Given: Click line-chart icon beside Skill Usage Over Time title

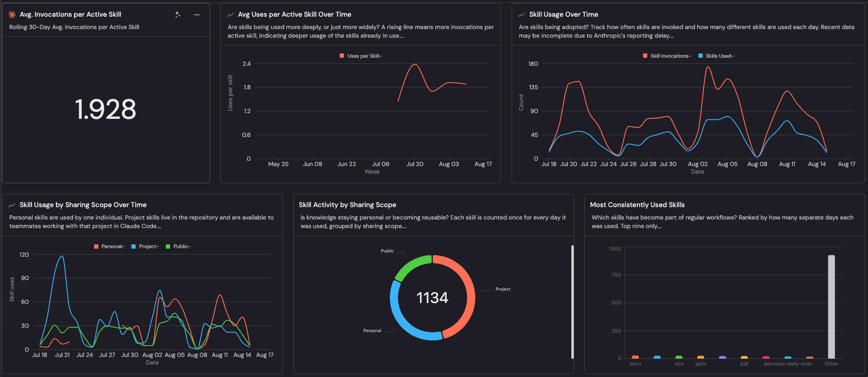Looking at the screenshot, I should [522, 15].
